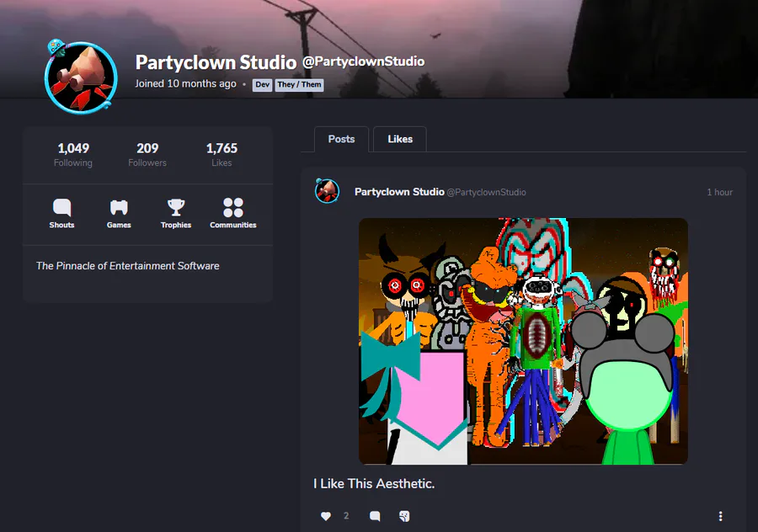Click the @PartyclownStudio handle in post header
The image size is (758, 532).
pyautogui.click(x=486, y=192)
